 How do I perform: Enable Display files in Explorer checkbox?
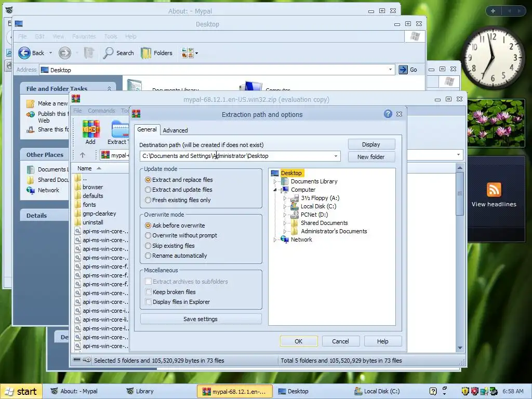(x=148, y=302)
